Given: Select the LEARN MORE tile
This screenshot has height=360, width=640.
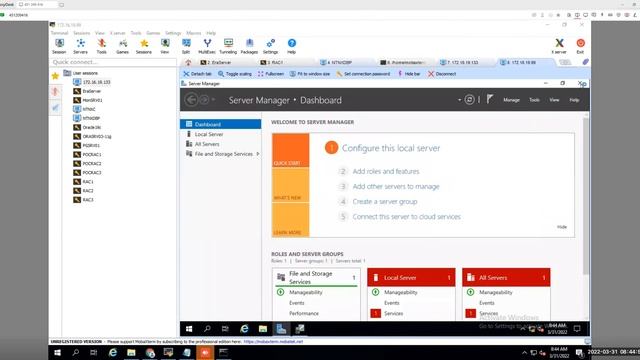Looking at the screenshot, I should point(291,220).
